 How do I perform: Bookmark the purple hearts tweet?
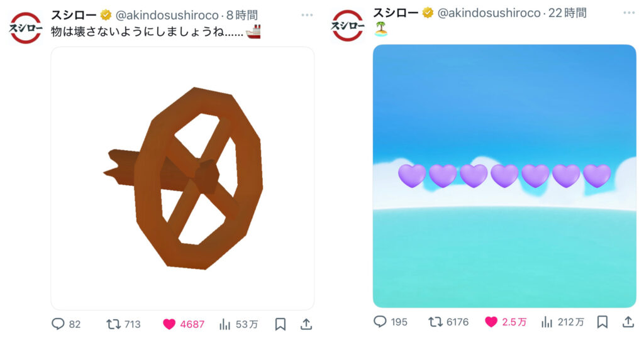[602, 322]
